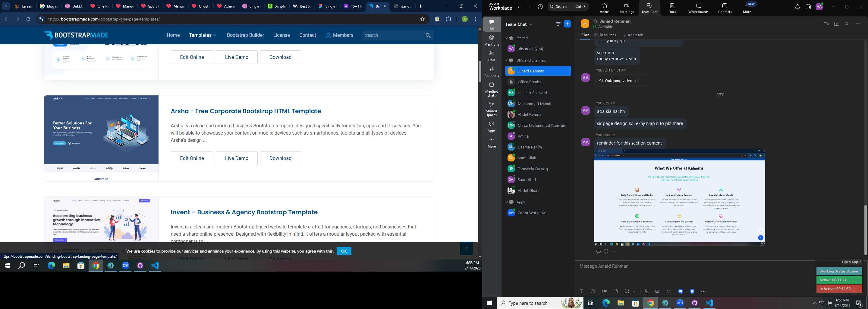Screen dimensions: 868x309
Task: Click Edit Online for Arsha template
Action: [x=192, y=158]
